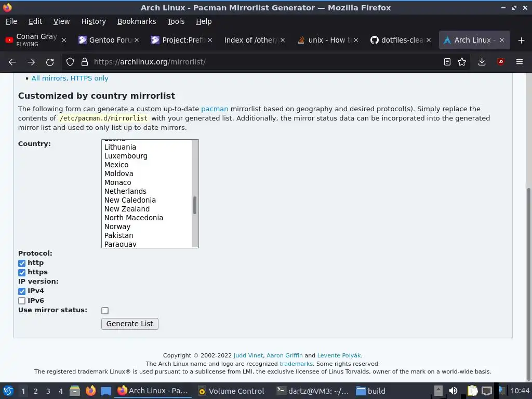
Task: Click the Country list scrollbar thumb
Action: [x=195, y=205]
